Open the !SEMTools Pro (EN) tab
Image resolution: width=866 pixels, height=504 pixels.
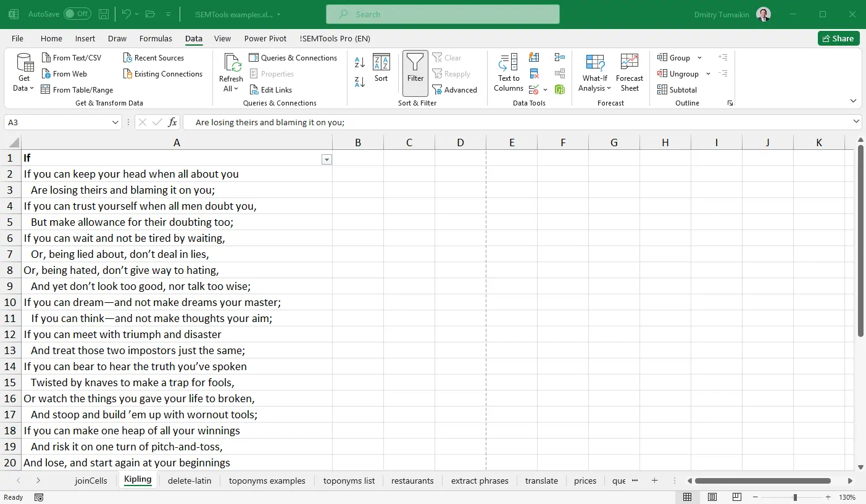[x=335, y=38]
